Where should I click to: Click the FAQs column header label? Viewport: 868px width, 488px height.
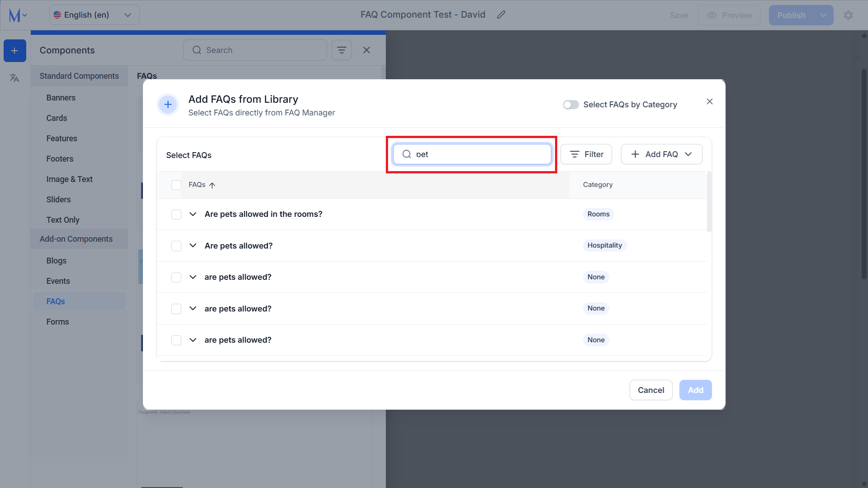pyautogui.click(x=197, y=185)
